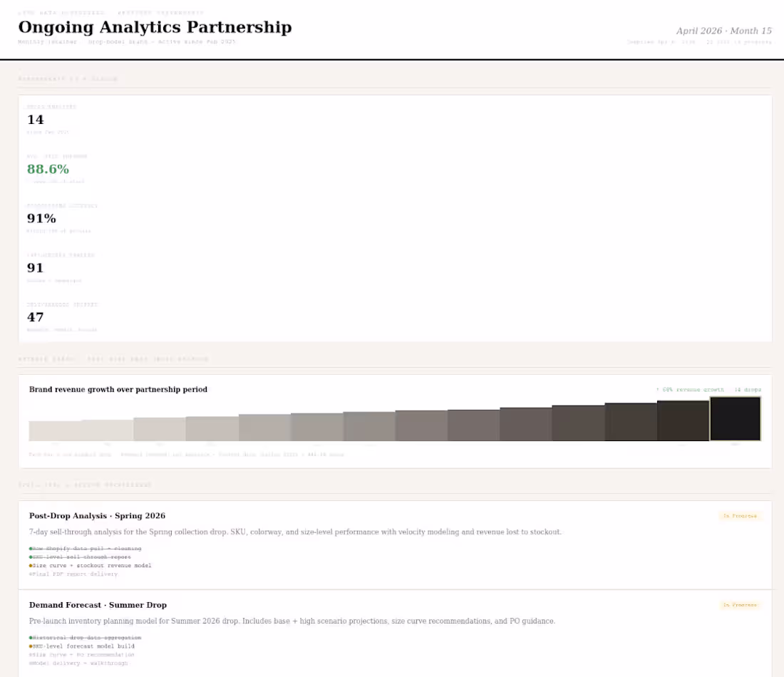Screen dimensions: 784x677
Task: Mark "Final PDF report delivery" as complete
Action: [31, 574]
